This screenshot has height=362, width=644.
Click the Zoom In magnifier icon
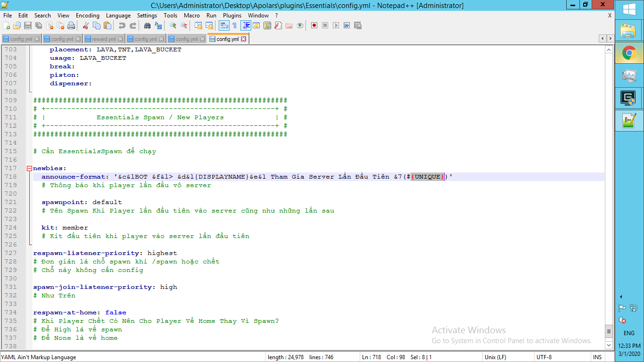coord(173,25)
